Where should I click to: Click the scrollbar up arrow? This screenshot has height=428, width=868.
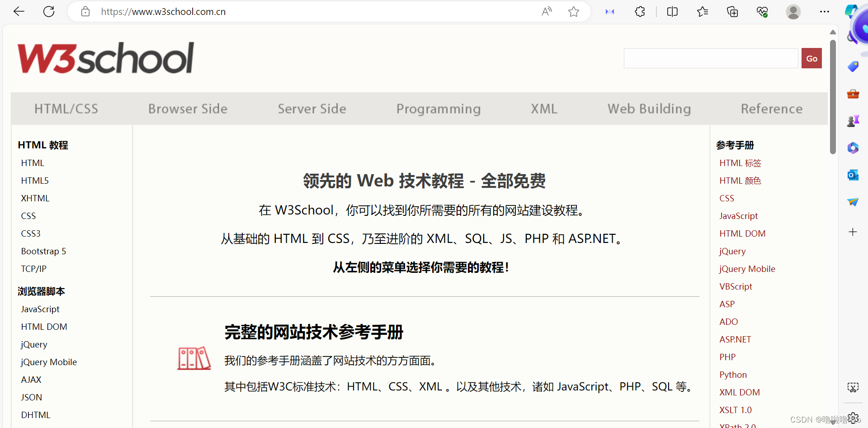click(x=832, y=32)
